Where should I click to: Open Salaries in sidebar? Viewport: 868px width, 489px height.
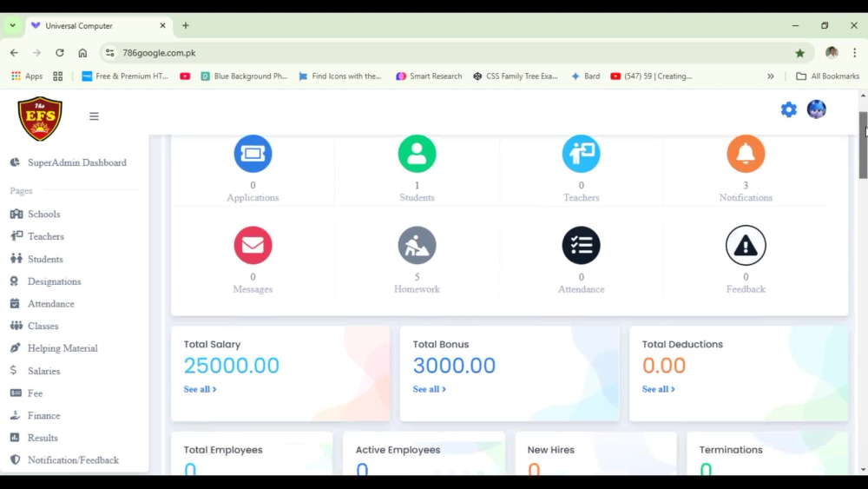coord(35,371)
